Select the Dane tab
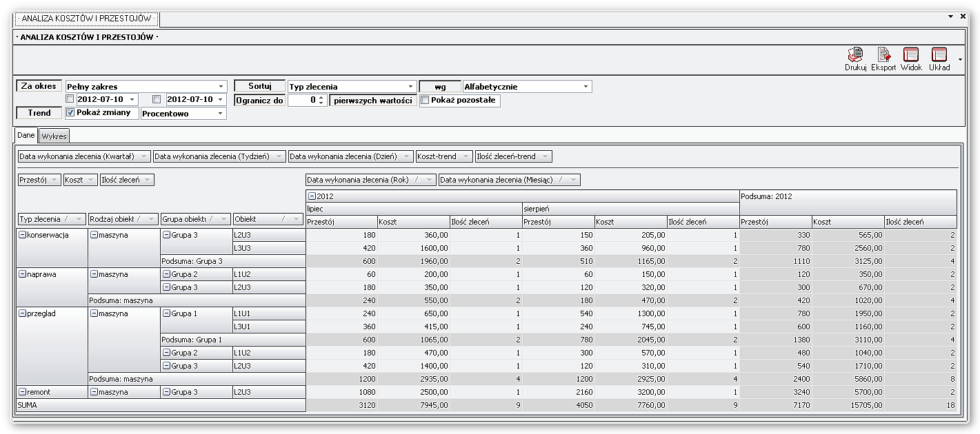The image size is (980, 434). coord(26,135)
